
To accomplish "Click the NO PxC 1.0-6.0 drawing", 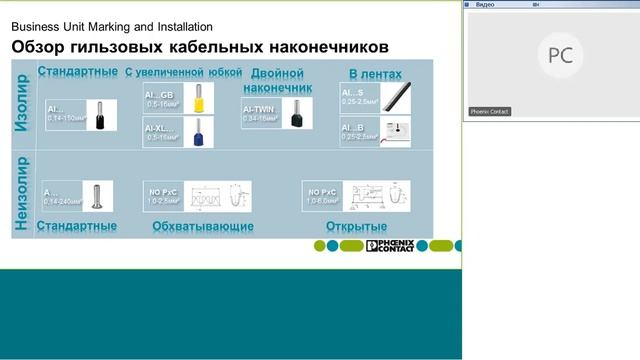I will 376,196.
